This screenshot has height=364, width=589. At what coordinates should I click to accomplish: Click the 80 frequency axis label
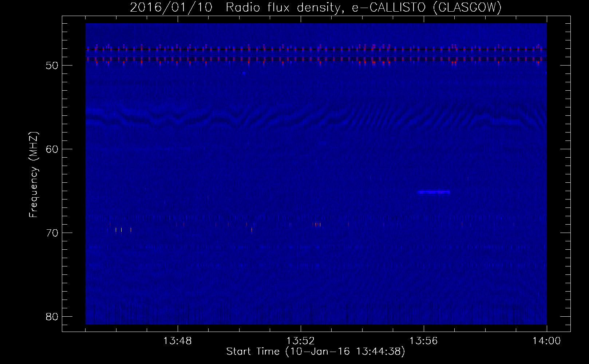[52, 317]
